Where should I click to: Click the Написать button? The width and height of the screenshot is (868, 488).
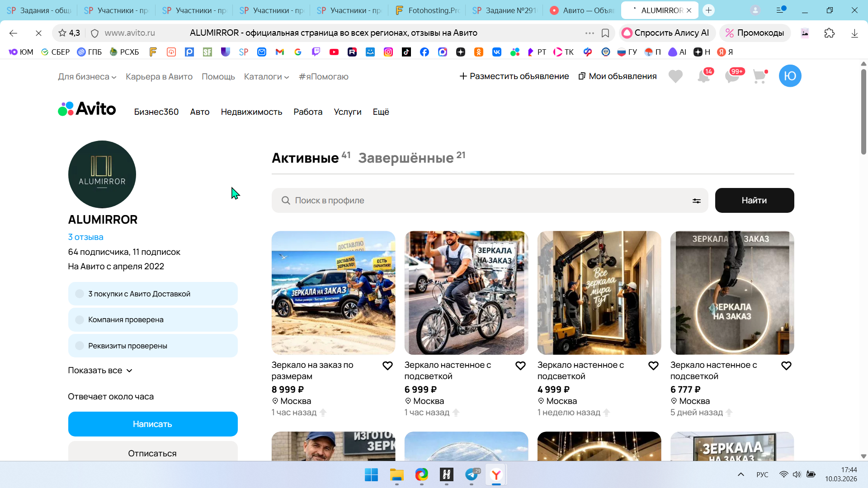[x=153, y=424]
